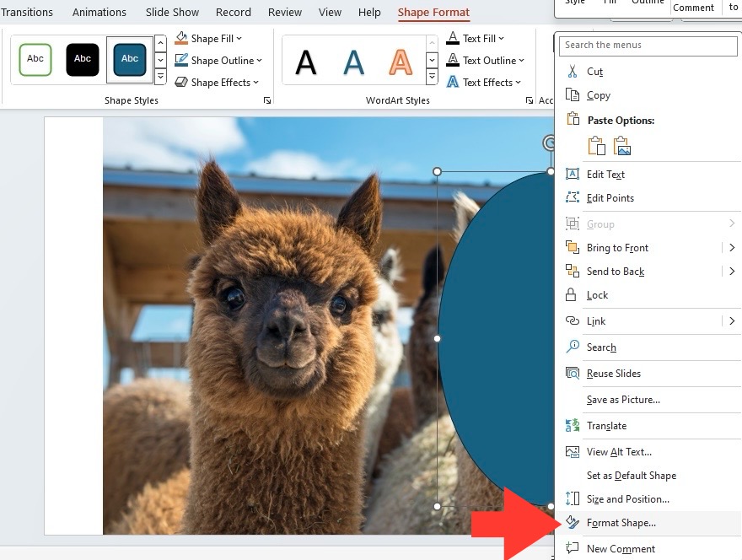
Task: Click the Edit Points icon
Action: pyautogui.click(x=573, y=197)
